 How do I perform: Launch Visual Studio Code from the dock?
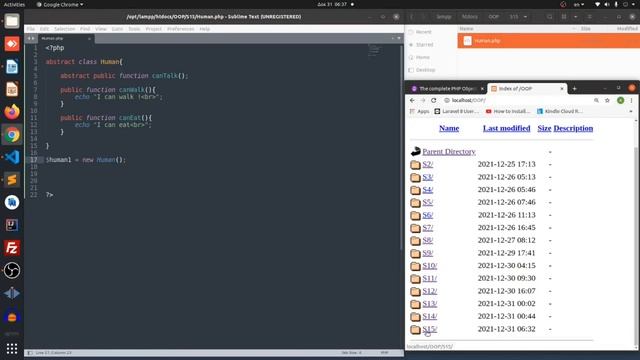coord(12,157)
